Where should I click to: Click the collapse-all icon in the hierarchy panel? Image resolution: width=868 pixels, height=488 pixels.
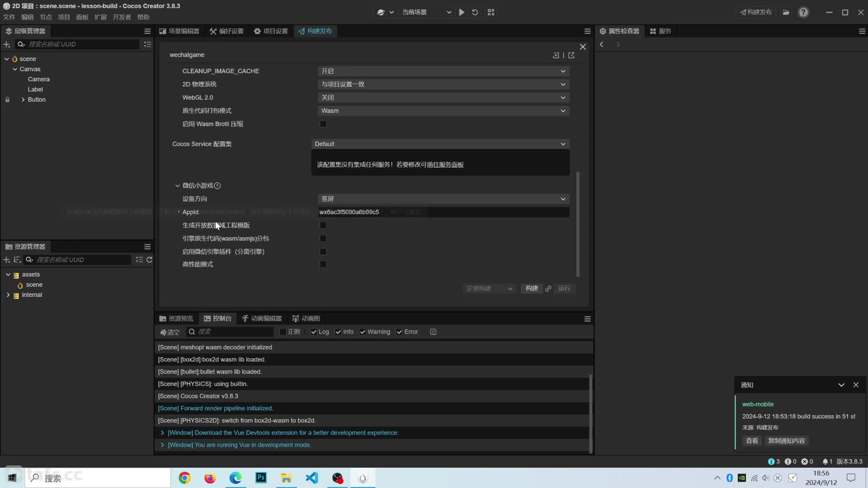(147, 44)
